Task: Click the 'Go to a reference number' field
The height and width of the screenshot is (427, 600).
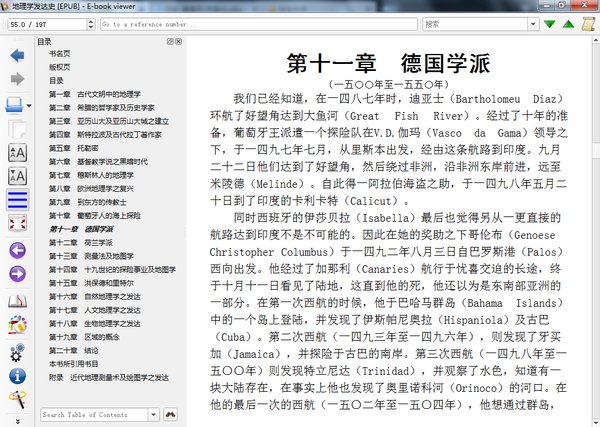Action: tap(259, 24)
